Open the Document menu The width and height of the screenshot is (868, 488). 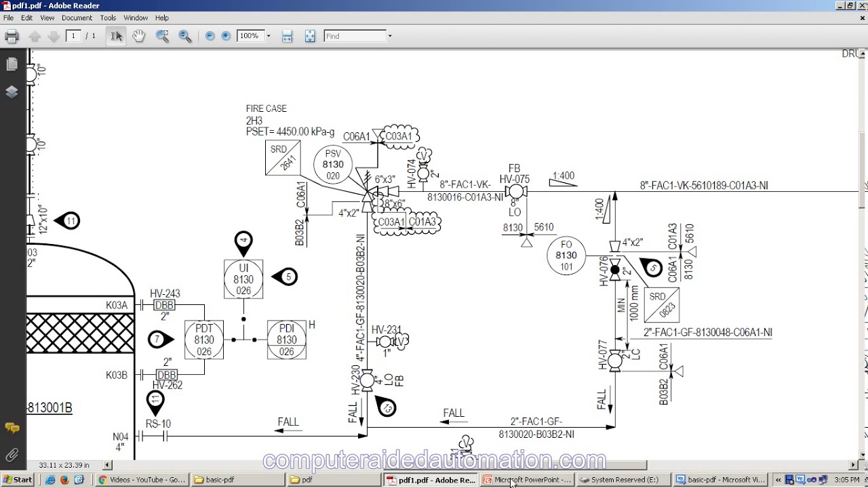(77, 18)
